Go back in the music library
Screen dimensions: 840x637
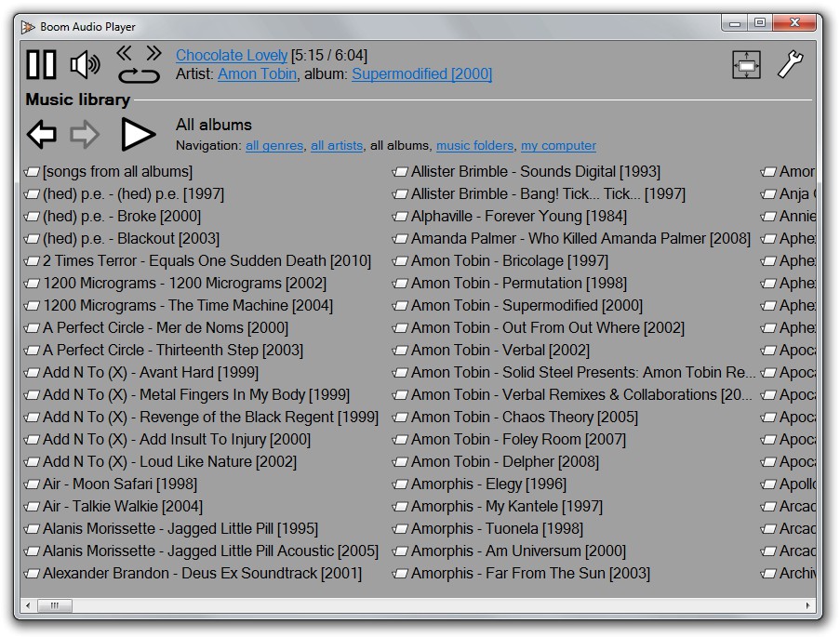[x=41, y=134]
